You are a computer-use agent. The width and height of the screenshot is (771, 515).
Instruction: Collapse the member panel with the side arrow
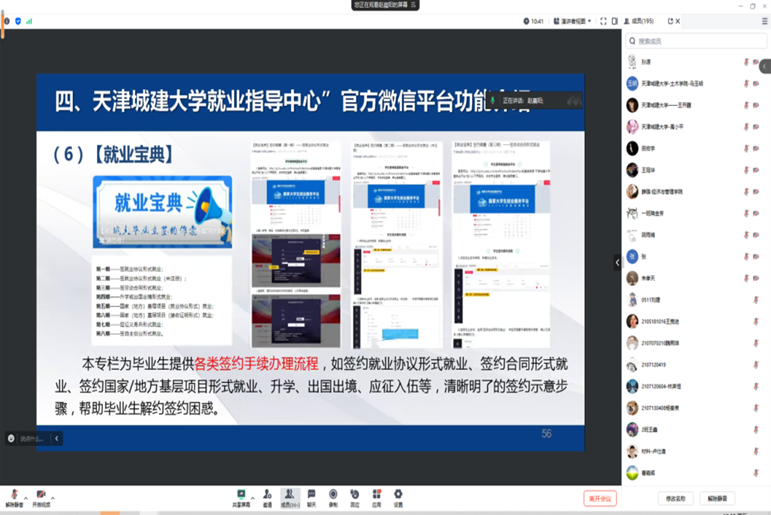(617, 262)
